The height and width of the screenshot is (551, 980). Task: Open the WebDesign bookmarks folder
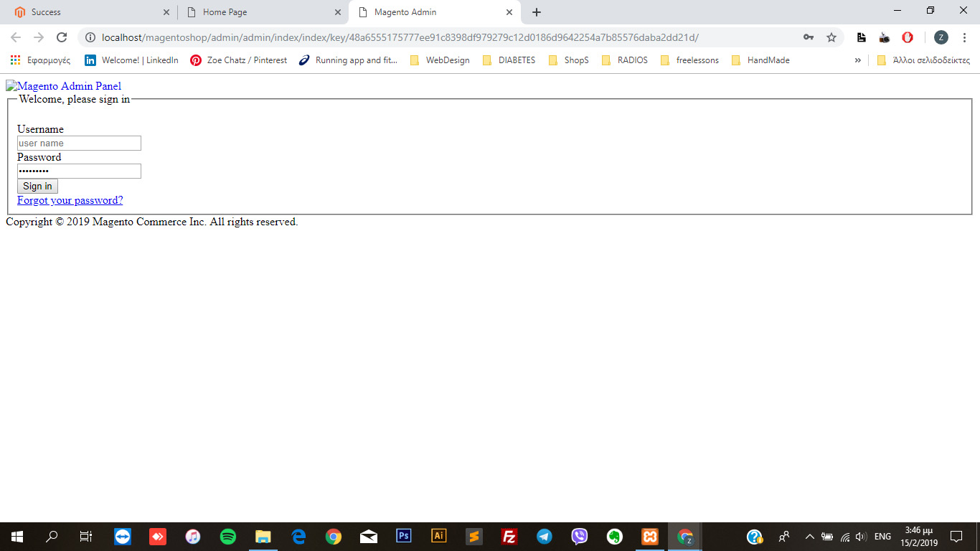(x=440, y=60)
